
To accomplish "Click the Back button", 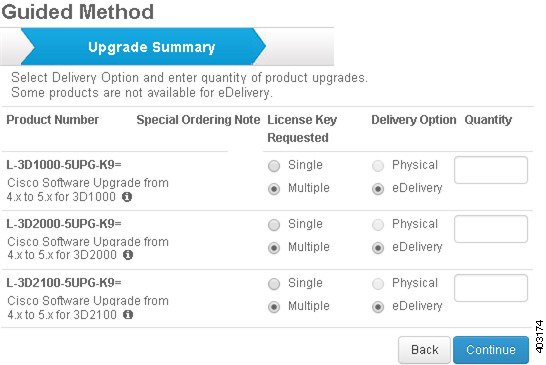I will pos(424,350).
